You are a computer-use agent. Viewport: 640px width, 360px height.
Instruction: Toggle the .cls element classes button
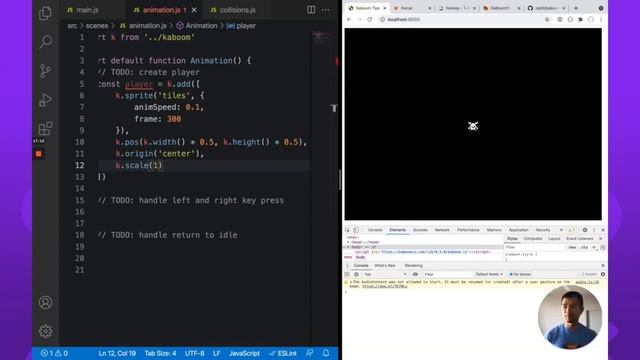[584, 247]
